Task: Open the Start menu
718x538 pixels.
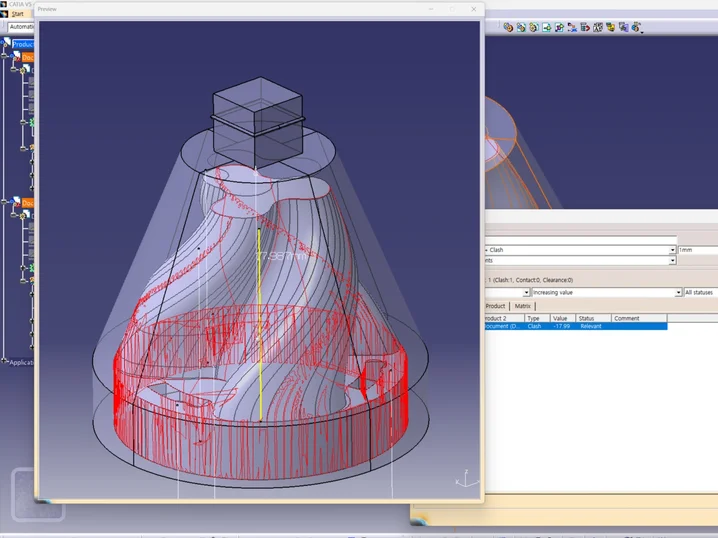Action: coord(18,14)
